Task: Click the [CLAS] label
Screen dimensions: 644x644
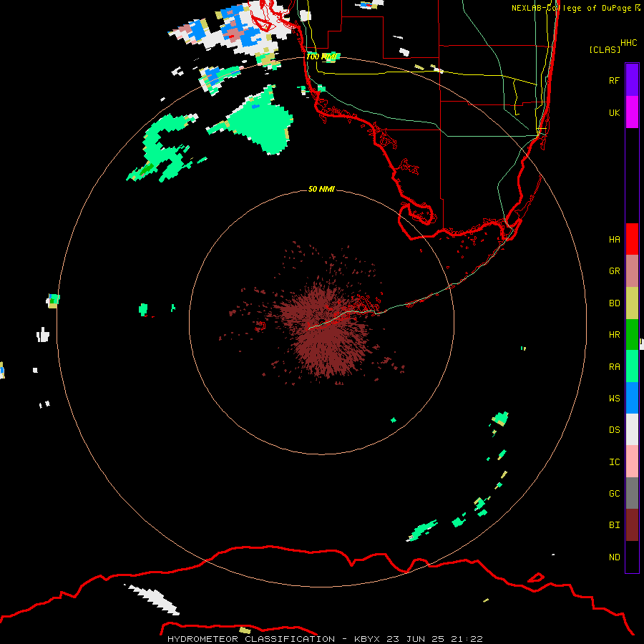Action: [x=605, y=49]
